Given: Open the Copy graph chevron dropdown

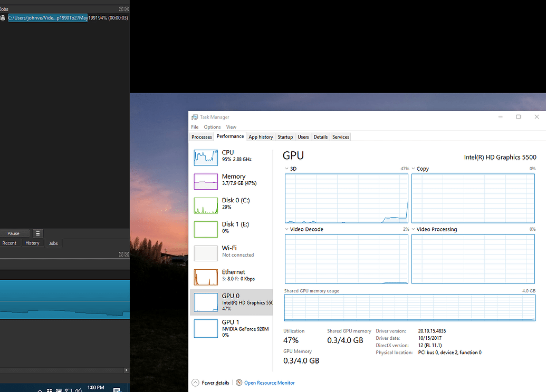Looking at the screenshot, I should (x=415, y=169).
